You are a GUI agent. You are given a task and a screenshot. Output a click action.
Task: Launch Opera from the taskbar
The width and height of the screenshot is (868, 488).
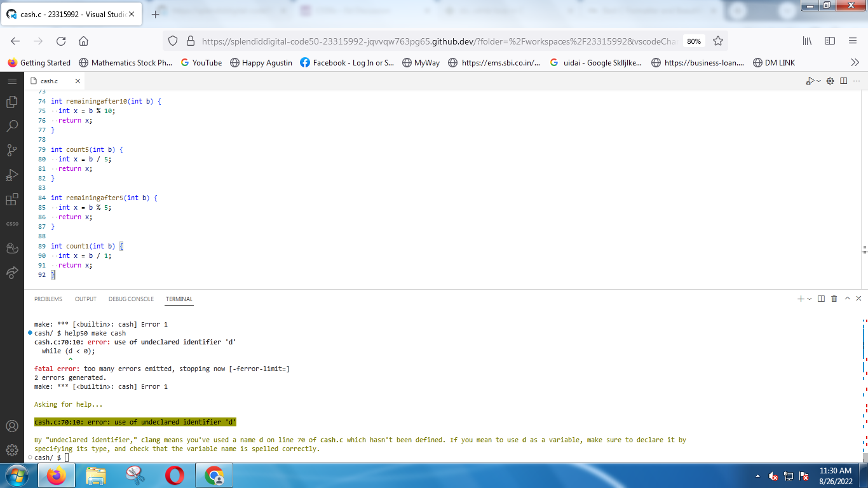pos(175,475)
